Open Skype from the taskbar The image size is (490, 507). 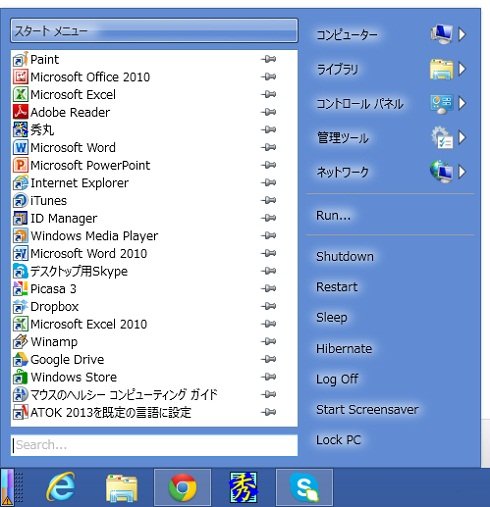(304, 488)
